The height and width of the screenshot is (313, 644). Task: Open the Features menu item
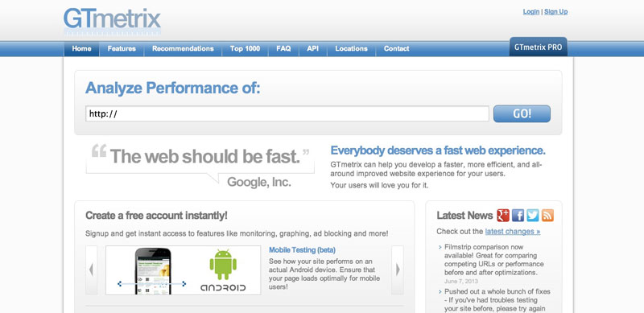[122, 48]
